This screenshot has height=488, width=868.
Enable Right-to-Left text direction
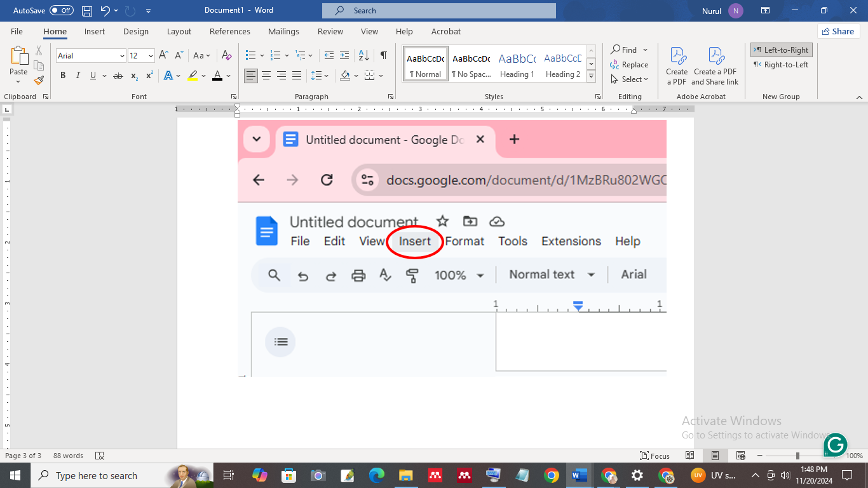coord(781,64)
